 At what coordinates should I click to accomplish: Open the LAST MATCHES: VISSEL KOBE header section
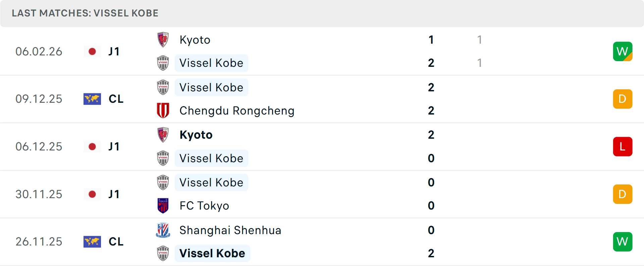point(85,13)
